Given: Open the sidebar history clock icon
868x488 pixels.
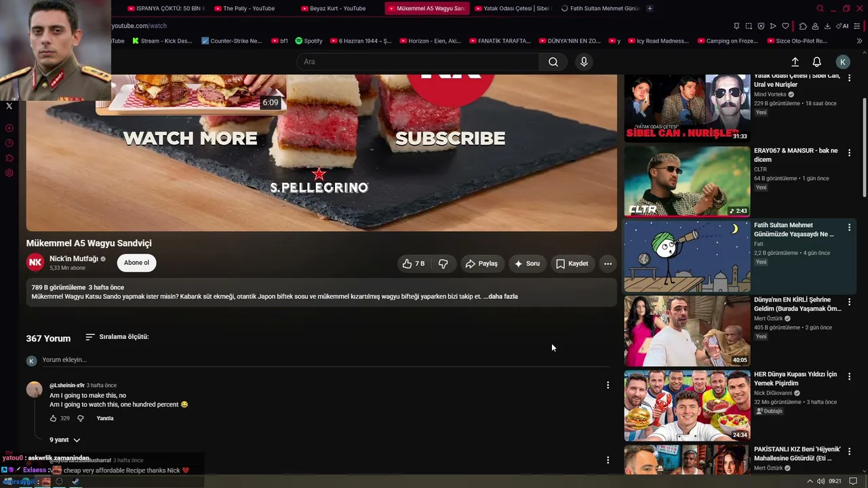Looking at the screenshot, I should point(9,143).
